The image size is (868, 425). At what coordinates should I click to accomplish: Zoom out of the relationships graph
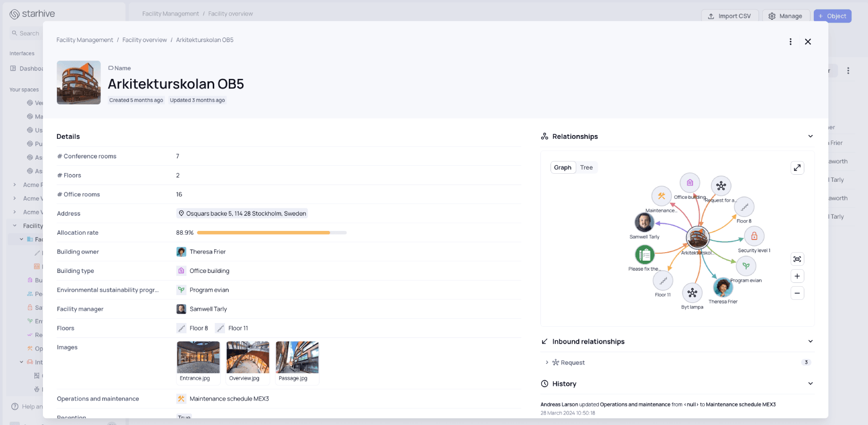click(797, 293)
